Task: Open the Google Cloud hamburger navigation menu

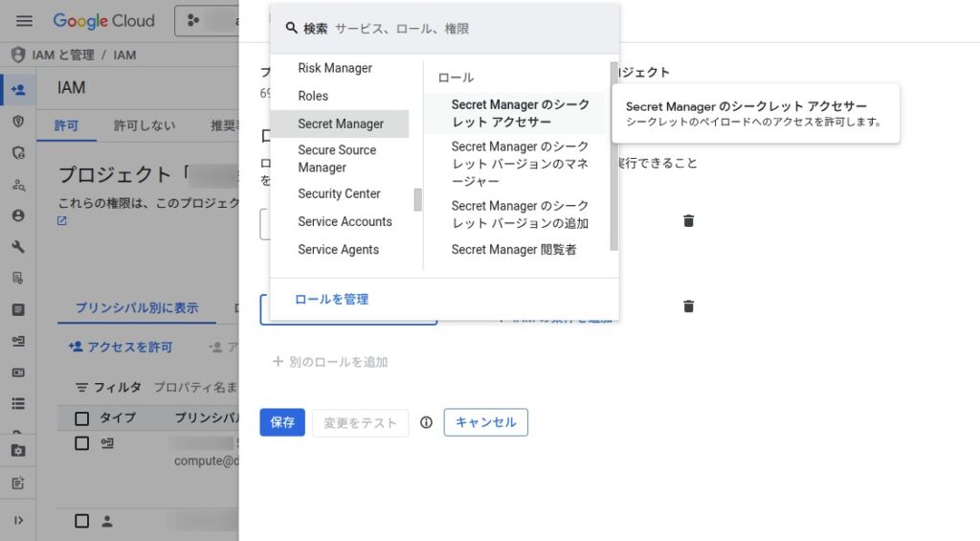Action: (x=24, y=20)
